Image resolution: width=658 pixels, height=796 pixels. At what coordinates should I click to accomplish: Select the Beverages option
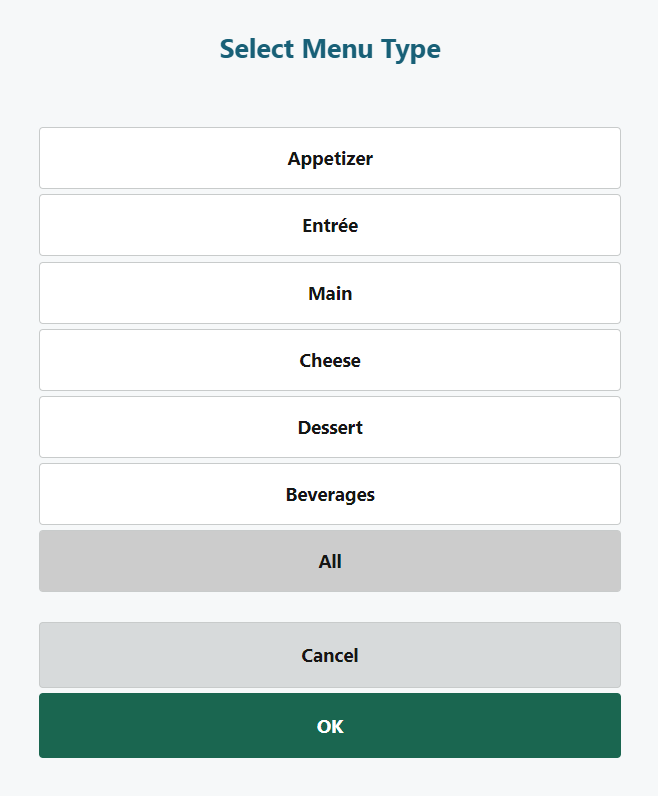[x=330, y=494]
